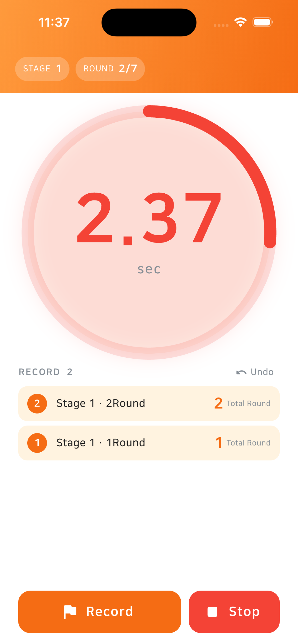The height and width of the screenshot is (644, 298).
Task: Tap the square stop icon
Action: pyautogui.click(x=212, y=612)
